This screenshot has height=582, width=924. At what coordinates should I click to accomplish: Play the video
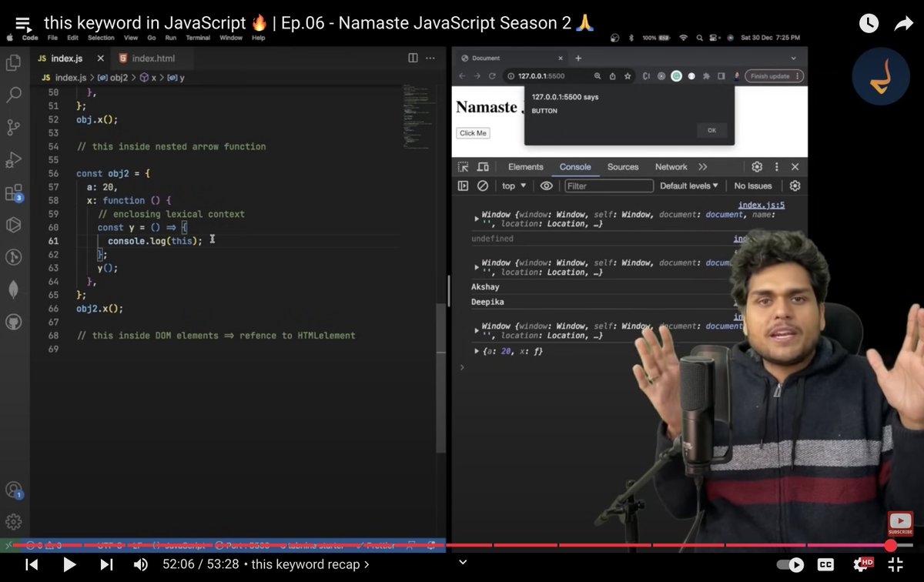click(69, 564)
